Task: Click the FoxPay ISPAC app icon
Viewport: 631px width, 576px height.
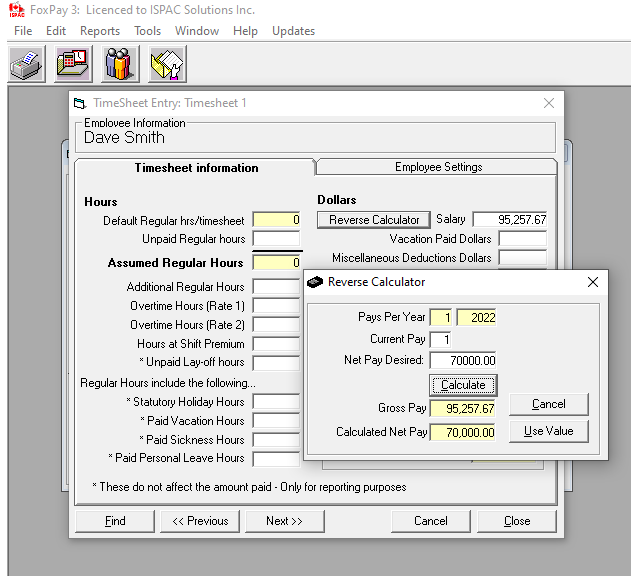Action: (16, 10)
